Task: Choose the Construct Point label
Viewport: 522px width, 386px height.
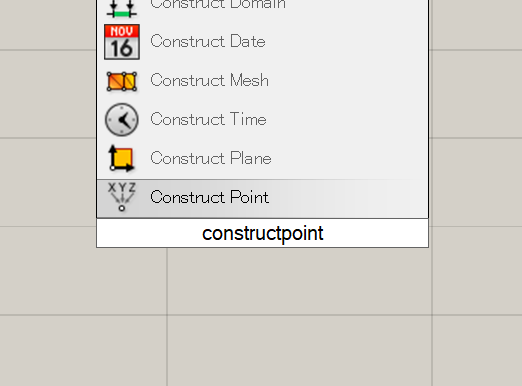Action: [x=209, y=197]
